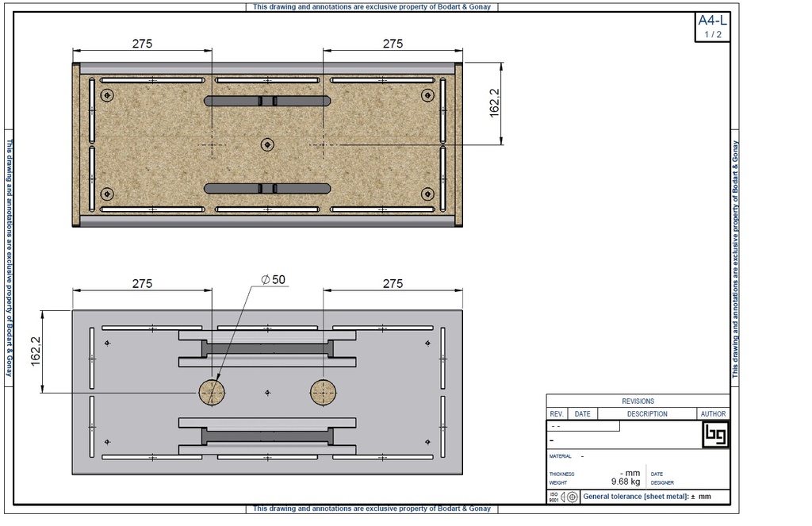Select the 162,2 dimension beside the wood-textured view

(x=495, y=103)
